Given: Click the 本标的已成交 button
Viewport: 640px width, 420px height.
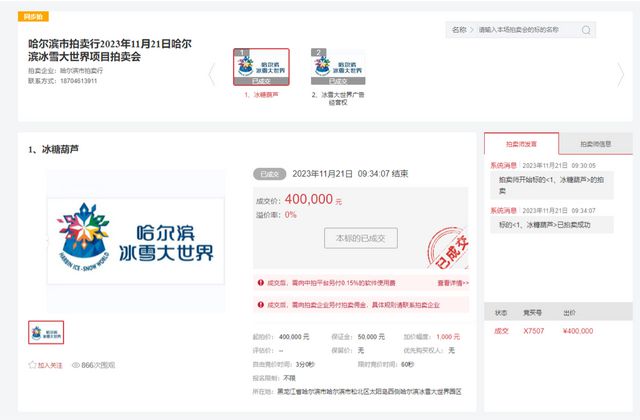Looking at the screenshot, I should (x=361, y=238).
